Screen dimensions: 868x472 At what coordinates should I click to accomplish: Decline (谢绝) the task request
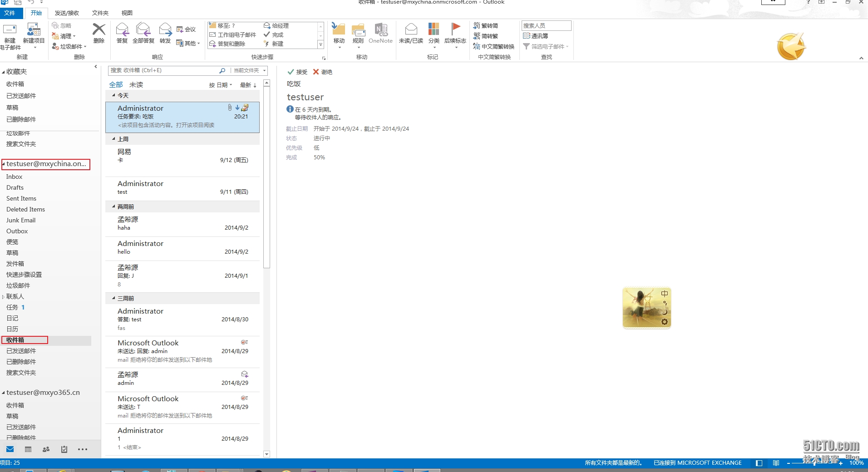(x=322, y=72)
